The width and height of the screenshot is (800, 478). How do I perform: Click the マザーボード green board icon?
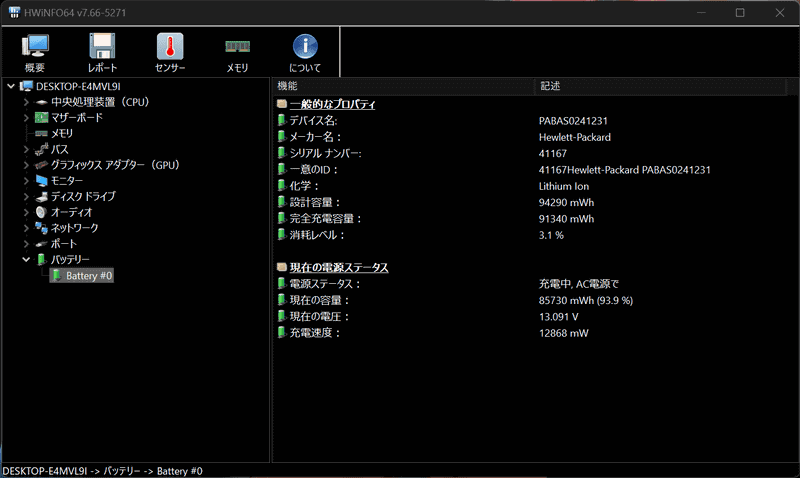click(41, 118)
